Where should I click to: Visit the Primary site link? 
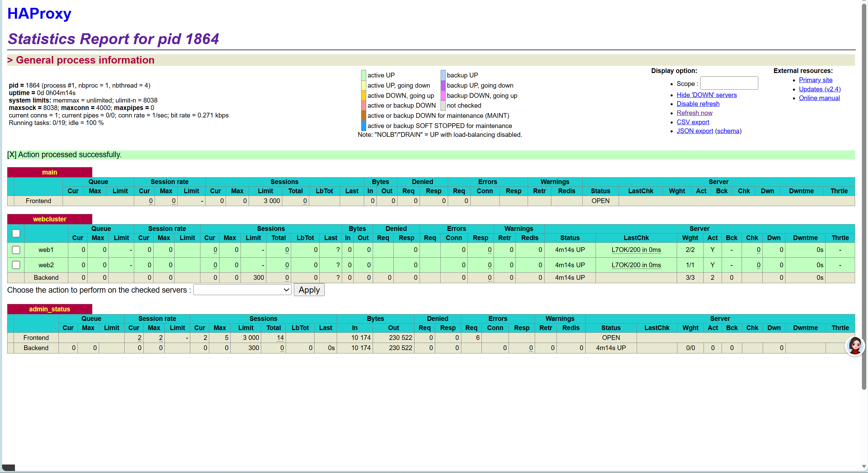pos(815,80)
